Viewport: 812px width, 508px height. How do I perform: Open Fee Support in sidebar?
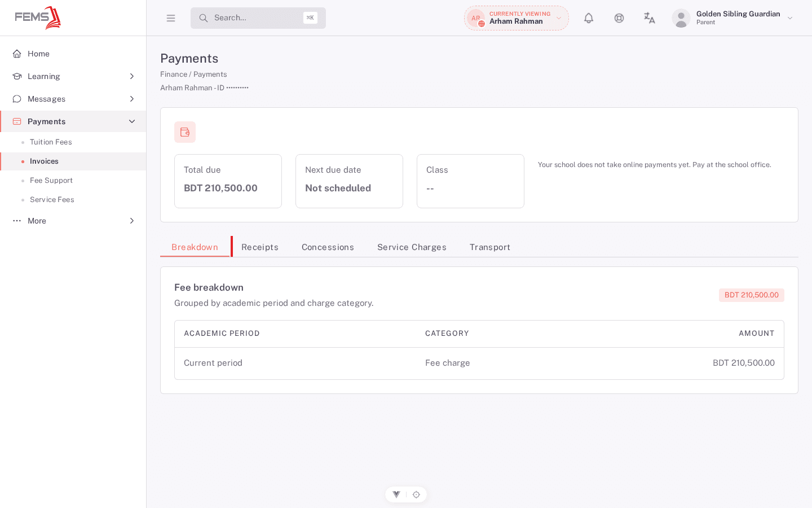click(73, 181)
